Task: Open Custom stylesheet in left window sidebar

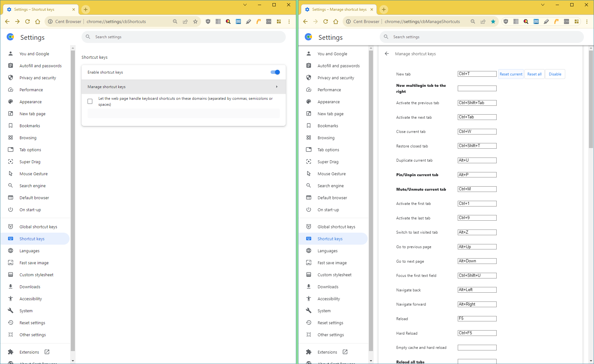Action: [x=36, y=275]
